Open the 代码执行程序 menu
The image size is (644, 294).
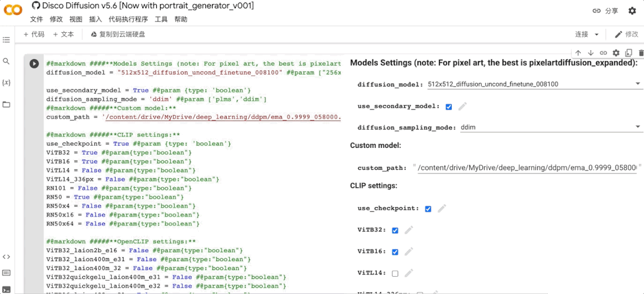click(x=128, y=19)
